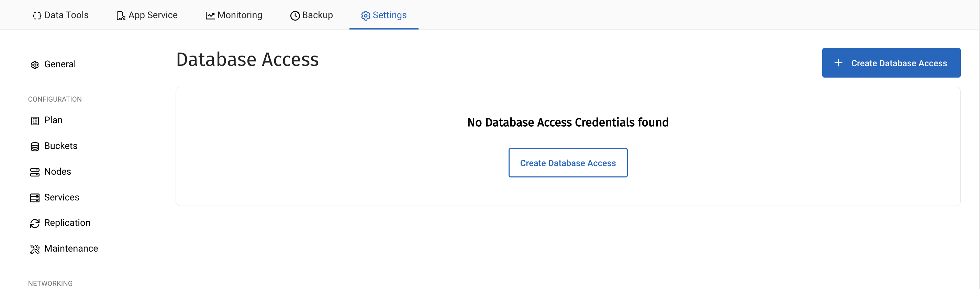Image resolution: width=980 pixels, height=289 pixels.
Task: Click the outlined Create Database Access button
Action: tap(568, 163)
